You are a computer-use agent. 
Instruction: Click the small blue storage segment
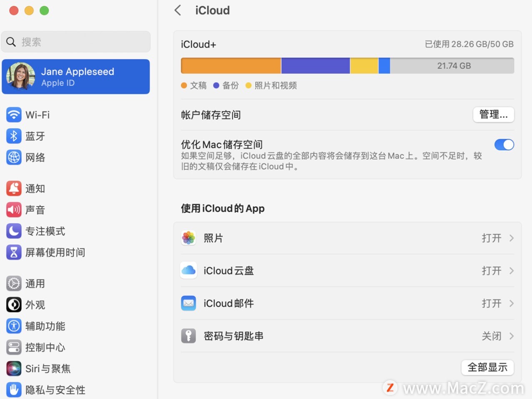(384, 66)
